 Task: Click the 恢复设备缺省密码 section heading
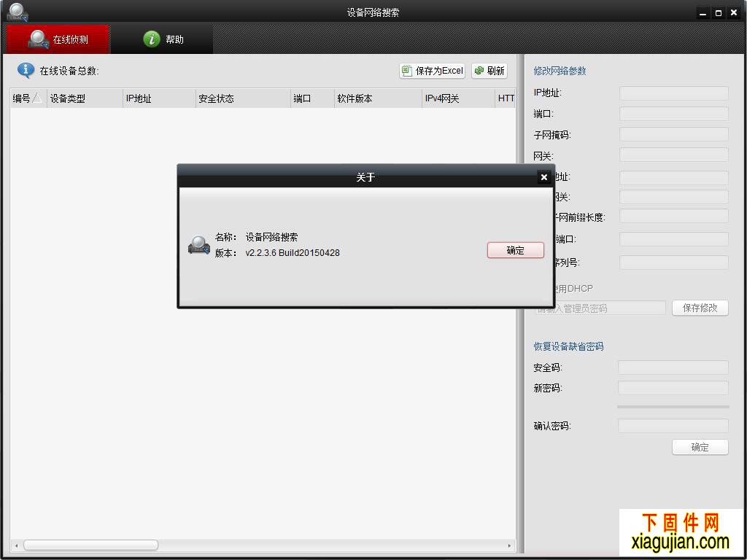click(x=568, y=346)
